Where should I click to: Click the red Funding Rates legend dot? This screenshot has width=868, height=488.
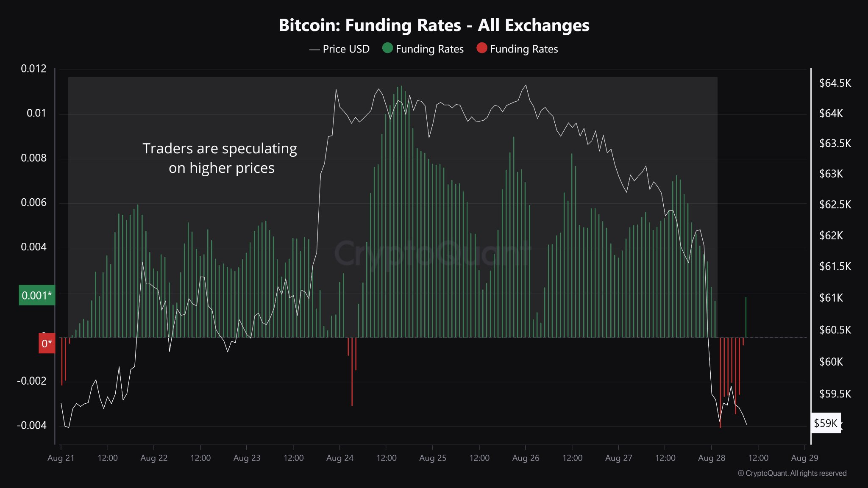click(x=481, y=48)
